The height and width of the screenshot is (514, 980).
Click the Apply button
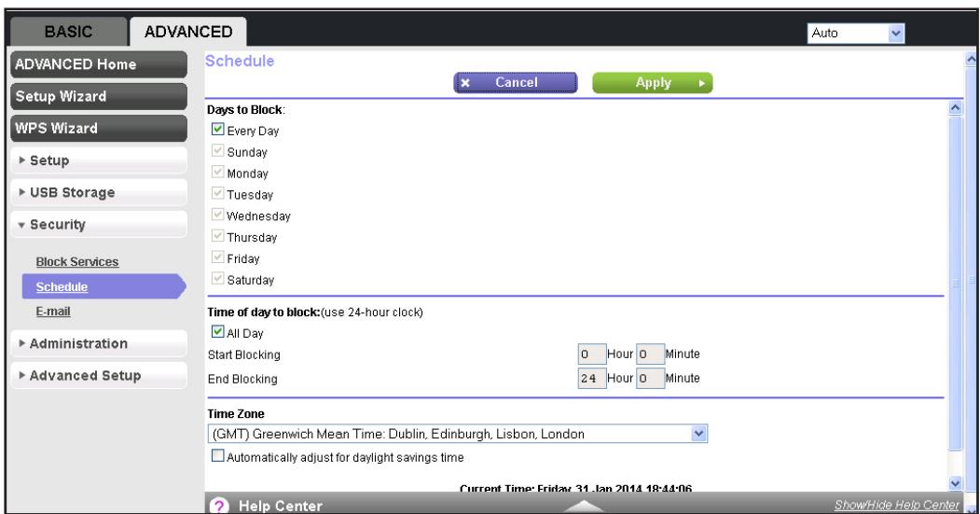pyautogui.click(x=653, y=82)
